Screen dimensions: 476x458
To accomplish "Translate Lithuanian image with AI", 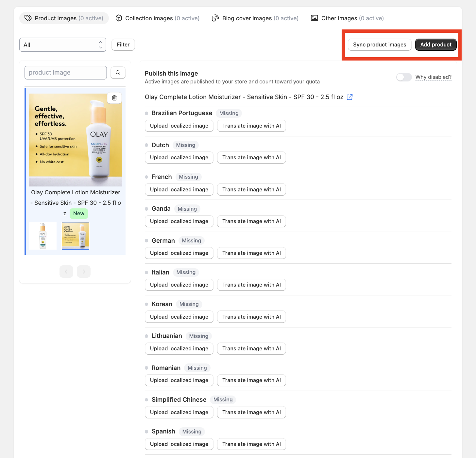I will click(251, 349).
